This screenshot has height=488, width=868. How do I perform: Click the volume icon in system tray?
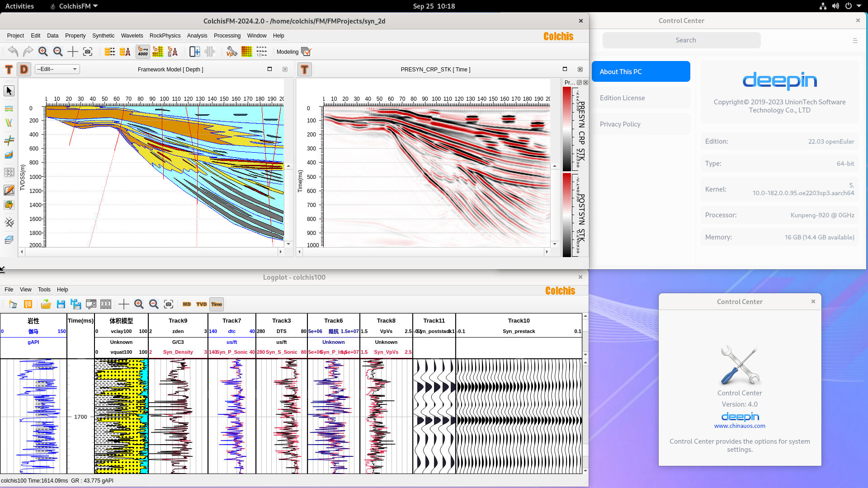click(x=835, y=6)
